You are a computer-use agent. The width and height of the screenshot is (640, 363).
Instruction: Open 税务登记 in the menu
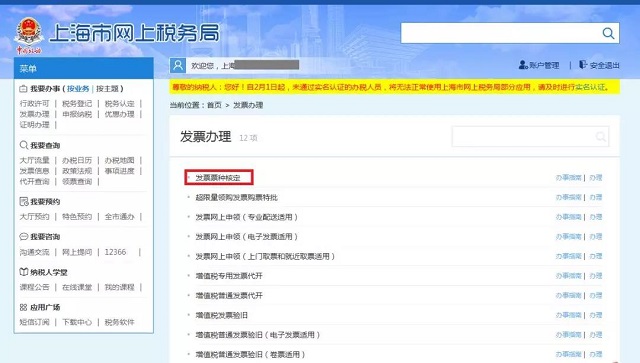click(x=77, y=104)
